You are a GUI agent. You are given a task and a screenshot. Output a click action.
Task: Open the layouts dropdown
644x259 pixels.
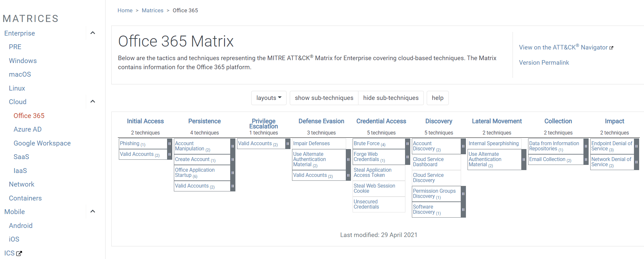[269, 98]
